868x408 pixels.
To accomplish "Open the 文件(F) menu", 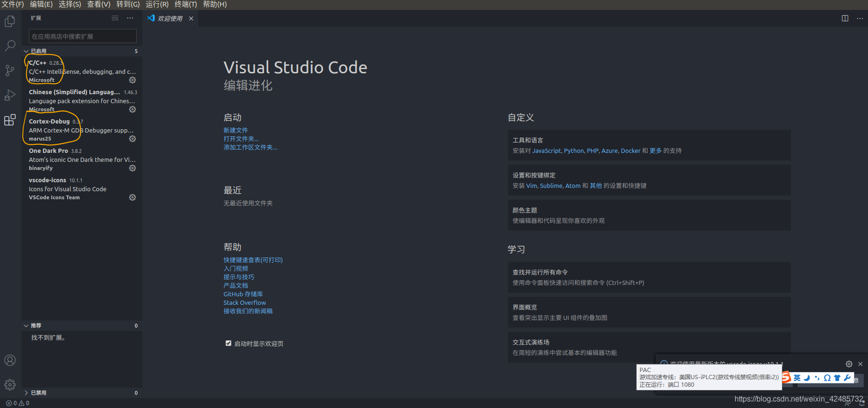I will 13,4.
